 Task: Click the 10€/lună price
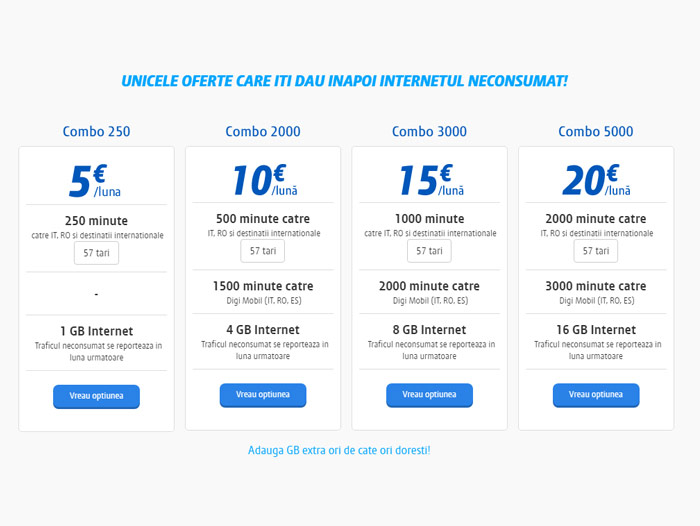[265, 180]
